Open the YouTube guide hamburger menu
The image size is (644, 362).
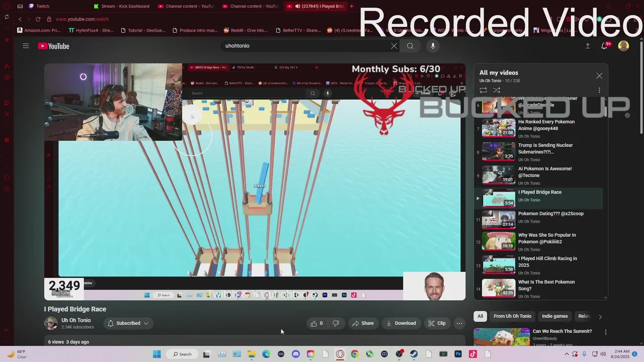pyautogui.click(x=26, y=46)
